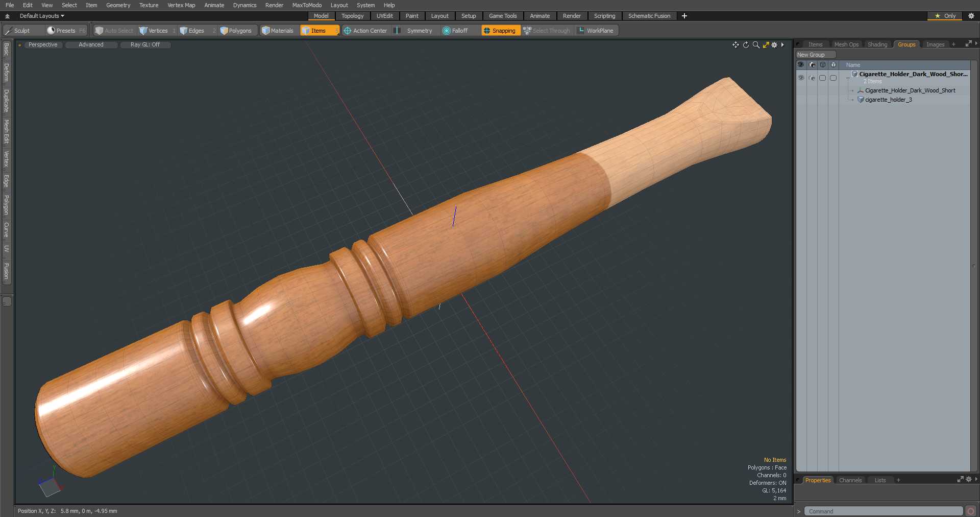The image size is (980, 517).
Task: Switch to Edges selection mode
Action: 198,31
